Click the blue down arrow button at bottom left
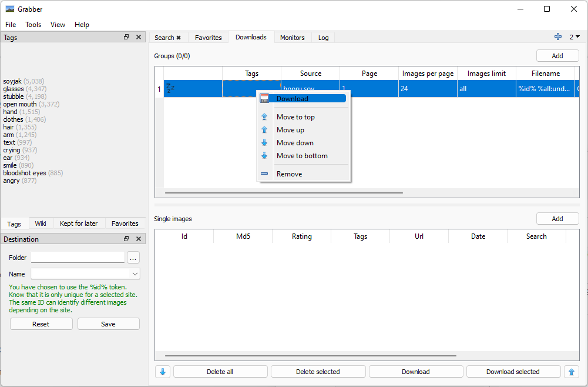 (x=163, y=372)
